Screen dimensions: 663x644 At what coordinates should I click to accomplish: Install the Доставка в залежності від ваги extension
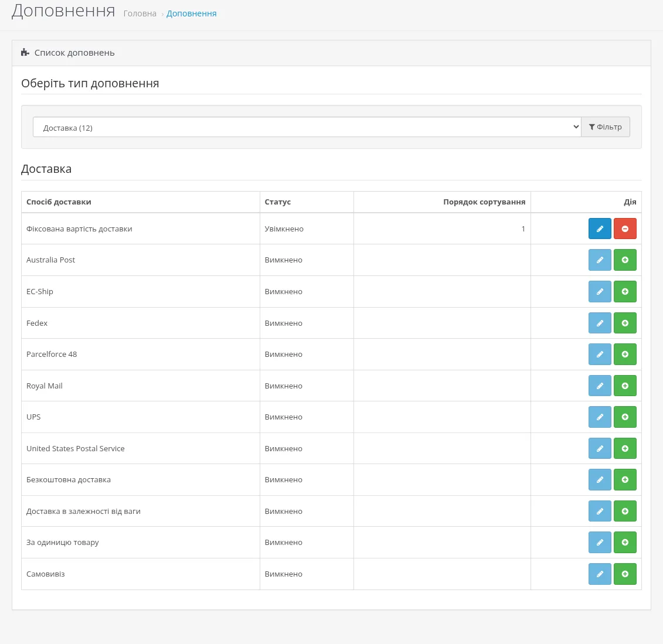[625, 512]
